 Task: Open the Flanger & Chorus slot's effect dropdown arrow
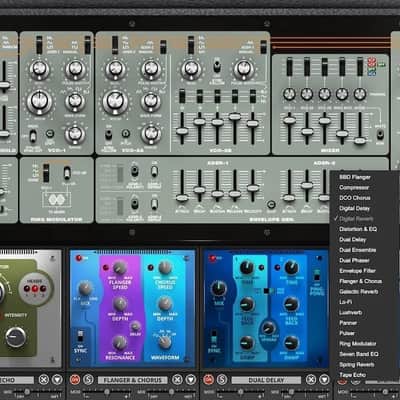click(x=191, y=379)
